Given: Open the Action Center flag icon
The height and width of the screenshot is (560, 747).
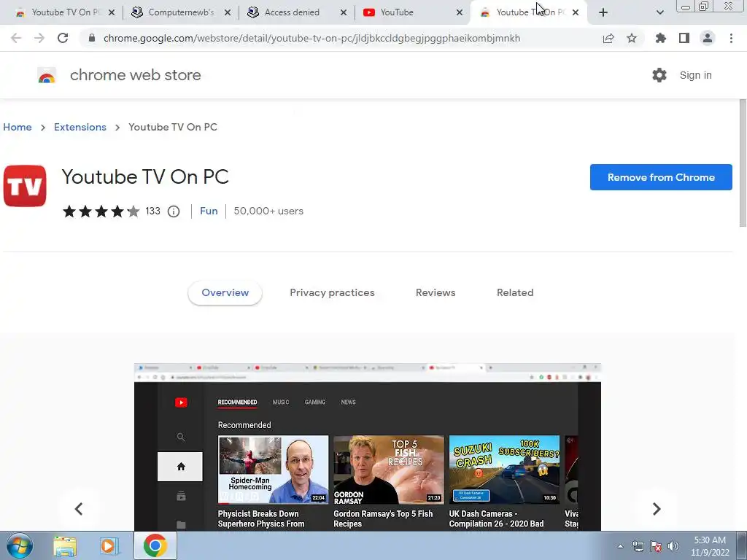Looking at the screenshot, I should [x=656, y=546].
